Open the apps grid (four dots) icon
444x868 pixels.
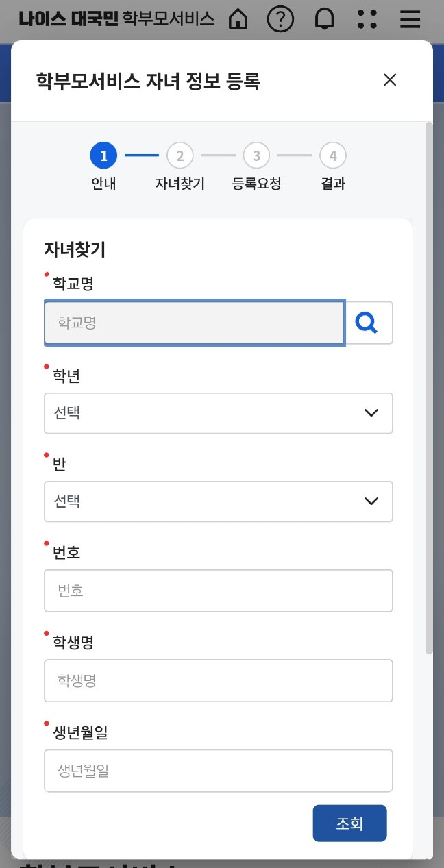point(367,19)
